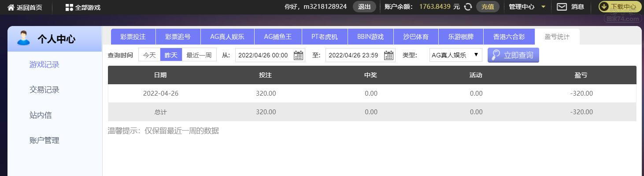Expand the AG真人娱乐 type dropdown
The image size is (644, 176).
[x=455, y=55]
